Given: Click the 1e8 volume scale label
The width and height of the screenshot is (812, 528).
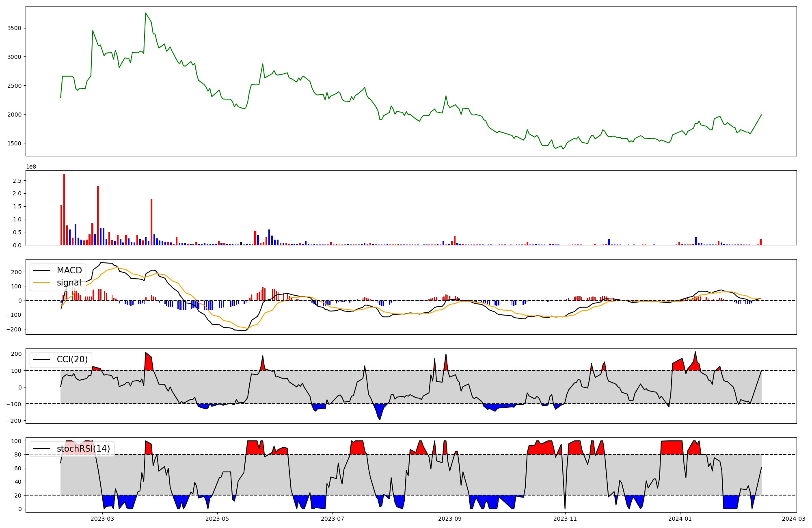Looking at the screenshot, I should coord(31,167).
